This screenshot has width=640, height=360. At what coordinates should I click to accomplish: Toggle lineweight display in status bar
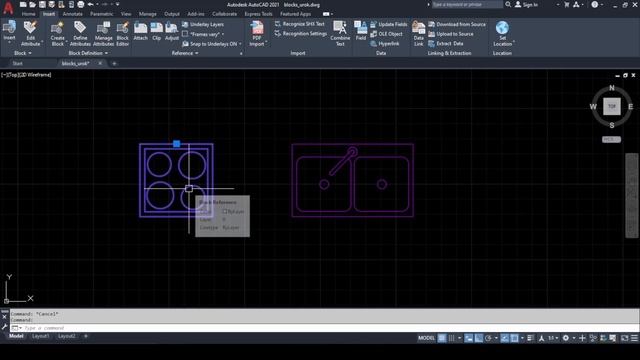(x=530, y=338)
